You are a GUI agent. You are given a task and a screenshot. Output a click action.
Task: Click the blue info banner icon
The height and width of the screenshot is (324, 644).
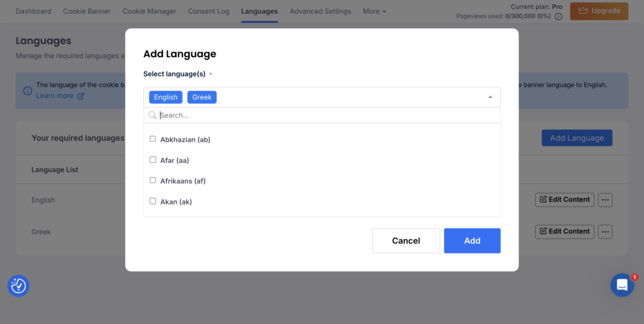click(x=28, y=91)
